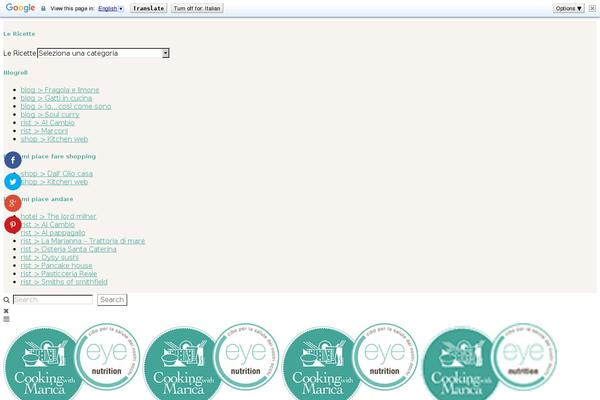Close the Google Translate bar
Image resolution: width=600 pixels, height=400 pixels.
pos(592,8)
